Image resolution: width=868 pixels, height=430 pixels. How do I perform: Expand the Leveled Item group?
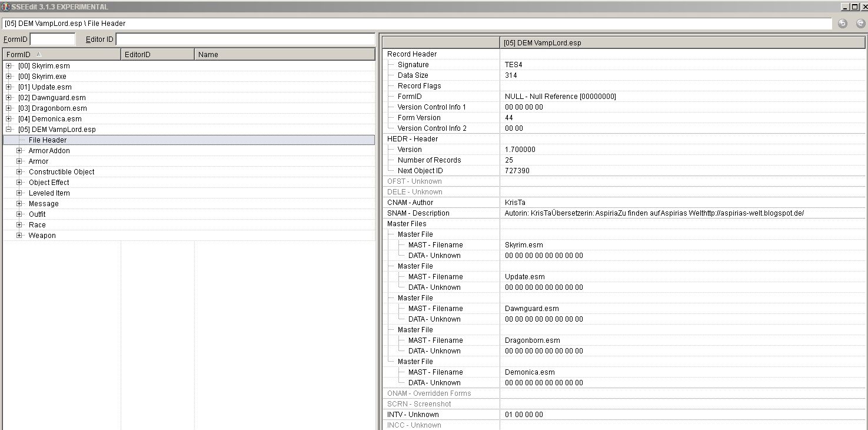point(19,193)
